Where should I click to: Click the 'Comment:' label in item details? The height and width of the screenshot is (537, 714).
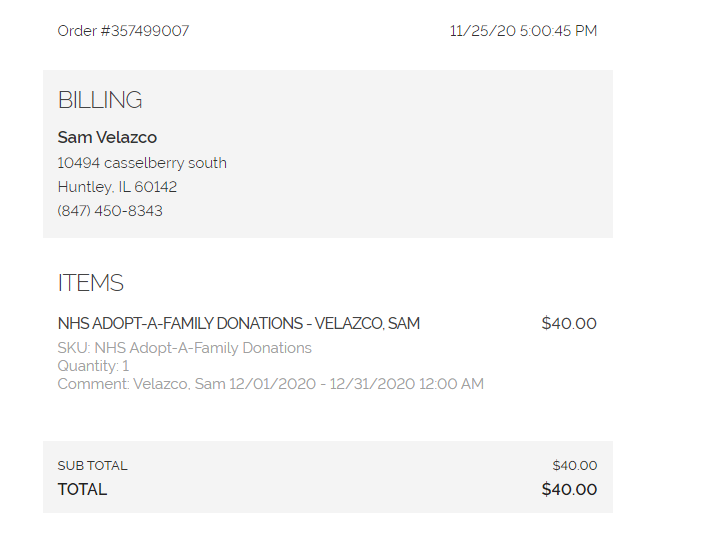pos(93,384)
